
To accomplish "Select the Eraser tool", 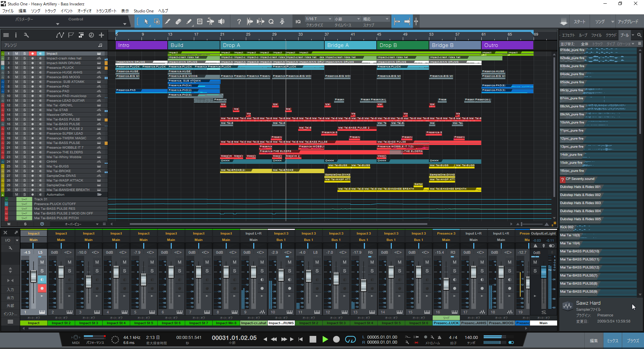I will [178, 21].
